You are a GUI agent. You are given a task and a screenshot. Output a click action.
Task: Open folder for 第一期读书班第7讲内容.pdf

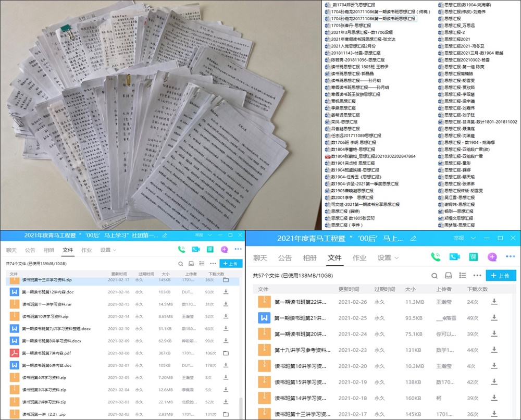226,353
